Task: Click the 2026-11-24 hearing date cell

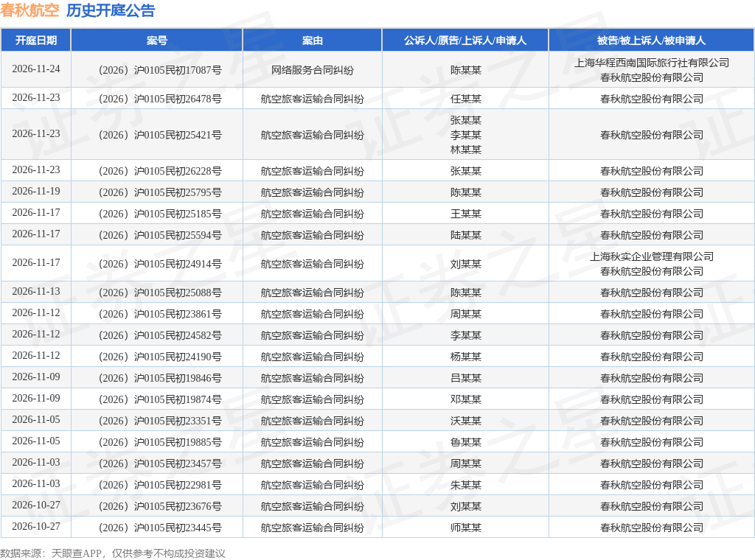Action: pos(36,69)
